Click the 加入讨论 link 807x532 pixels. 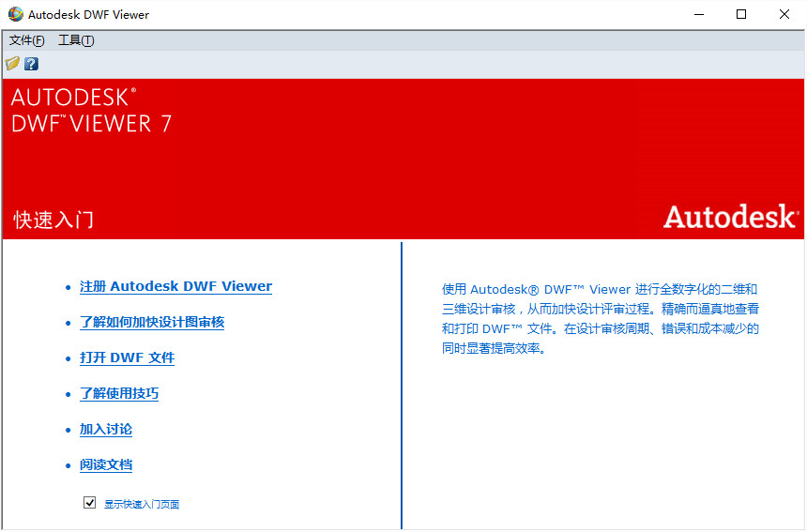click(x=106, y=429)
